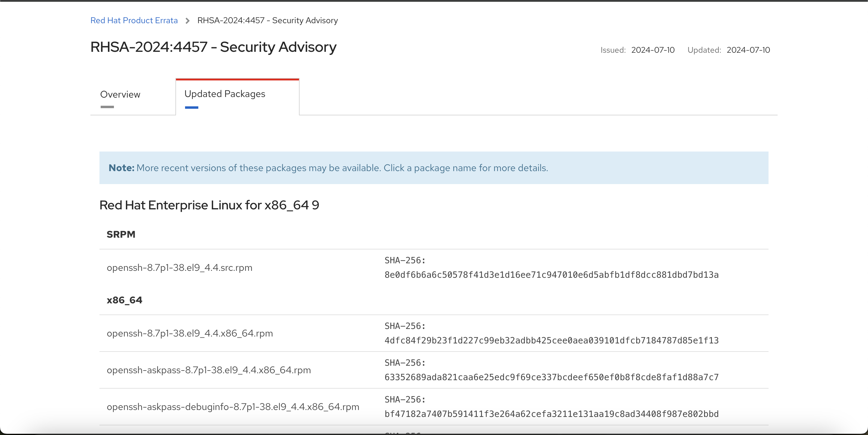Select the SHA-256 hash starting with 63352689
The image size is (868, 435).
pos(552,377)
